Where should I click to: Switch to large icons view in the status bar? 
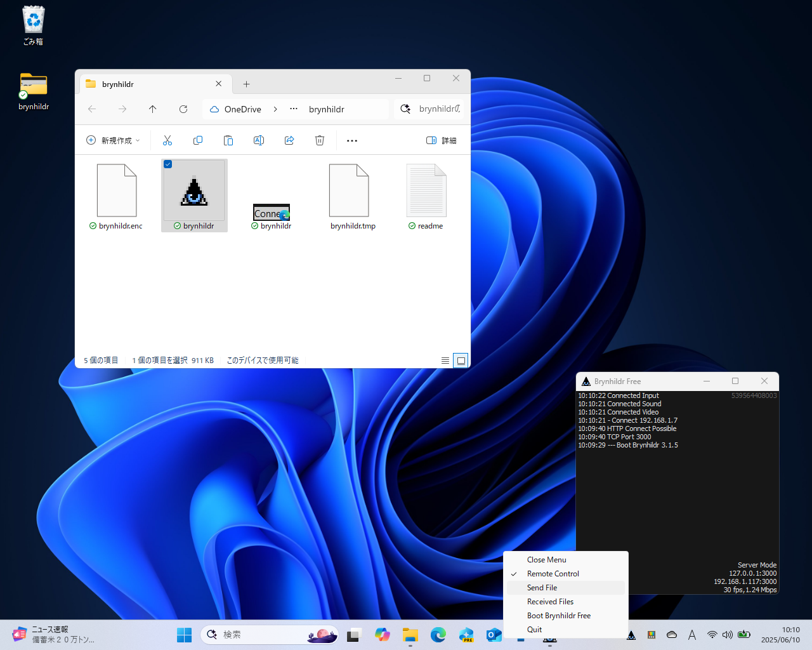(x=461, y=360)
